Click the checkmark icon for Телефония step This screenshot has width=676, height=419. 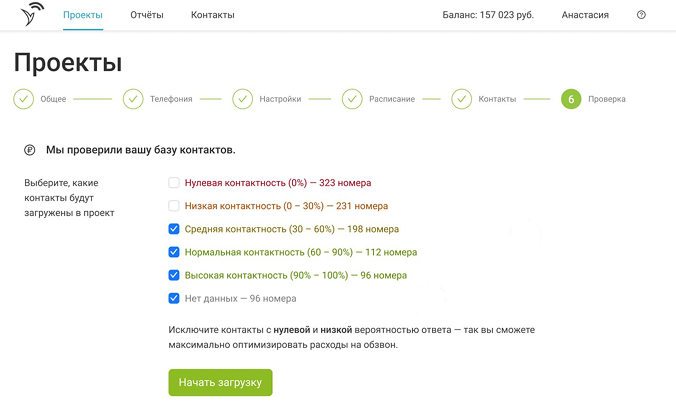click(133, 99)
